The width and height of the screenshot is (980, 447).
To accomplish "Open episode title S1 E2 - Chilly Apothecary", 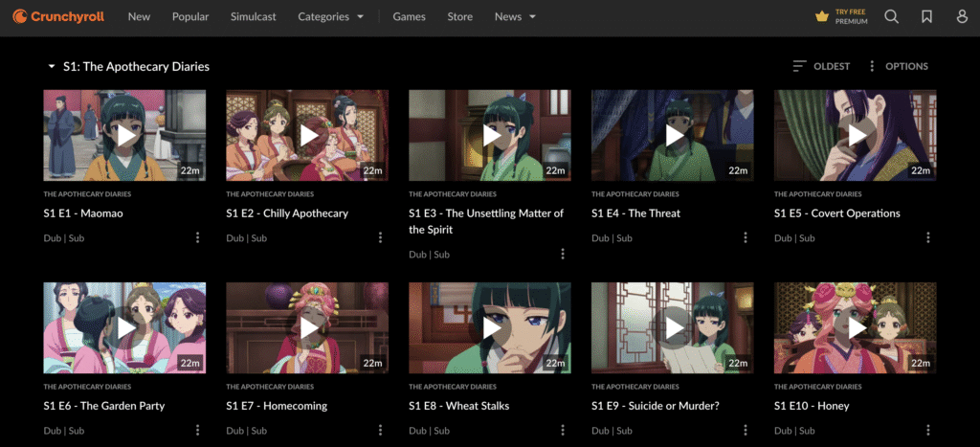I will [x=287, y=213].
